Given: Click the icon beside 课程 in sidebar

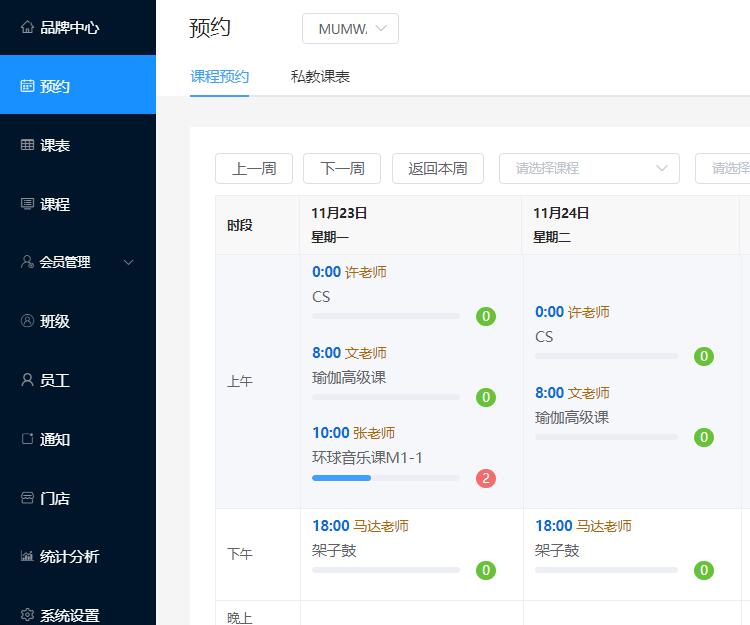Looking at the screenshot, I should [x=27, y=204].
